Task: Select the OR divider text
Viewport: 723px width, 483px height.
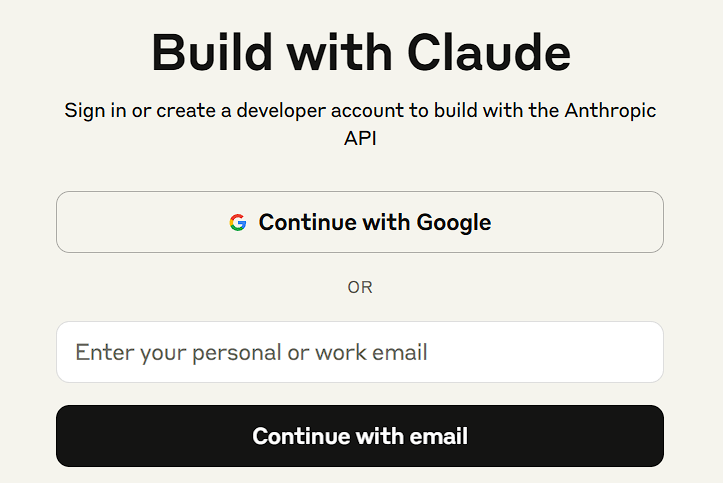Action: [360, 287]
